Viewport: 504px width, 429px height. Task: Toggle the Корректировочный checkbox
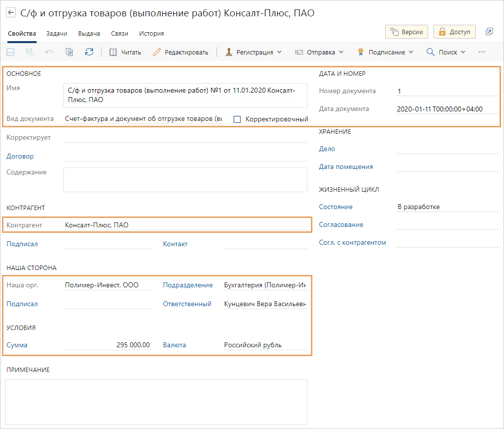tap(237, 119)
